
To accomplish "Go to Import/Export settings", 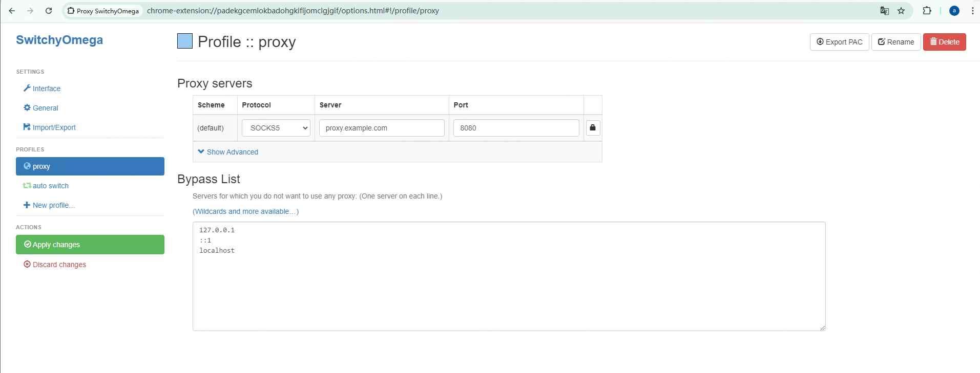I will 54,127.
